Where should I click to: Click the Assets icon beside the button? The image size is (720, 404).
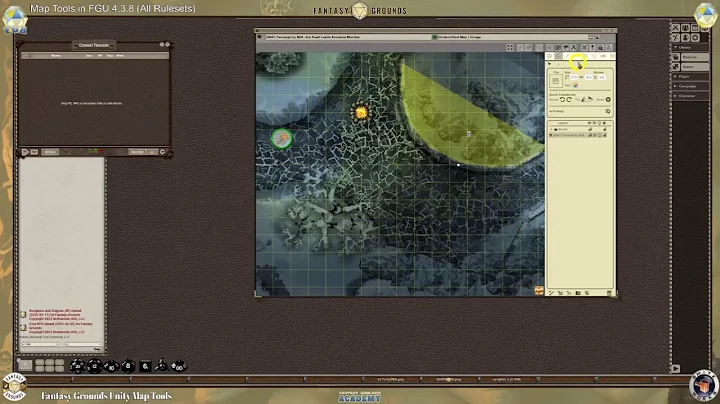tap(676, 67)
